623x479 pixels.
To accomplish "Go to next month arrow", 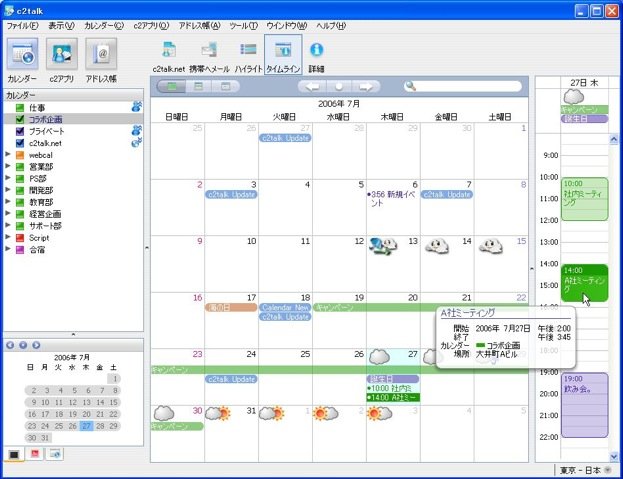I will click(x=366, y=86).
